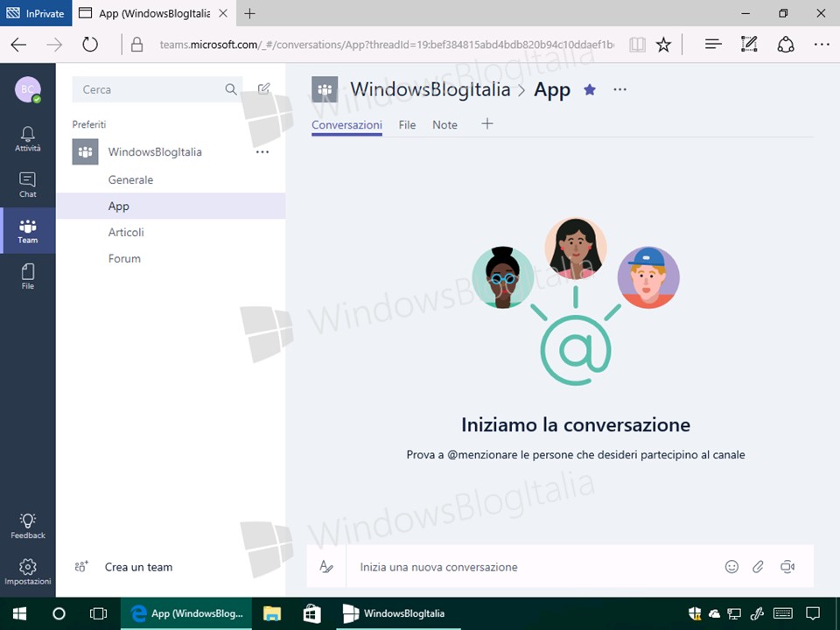This screenshot has width=840, height=630.
Task: Open the Attività notifications bell
Action: coord(28,139)
